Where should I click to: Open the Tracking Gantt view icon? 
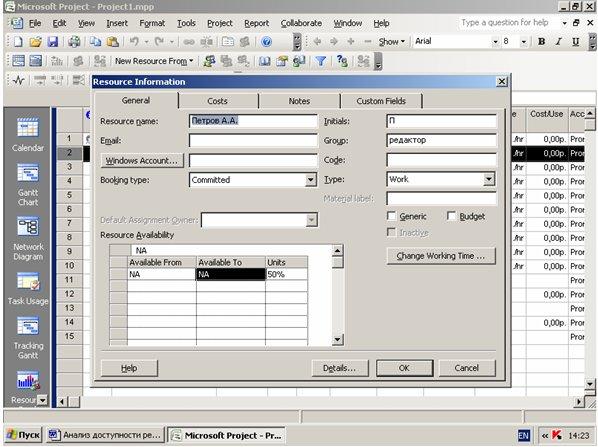tap(27, 326)
